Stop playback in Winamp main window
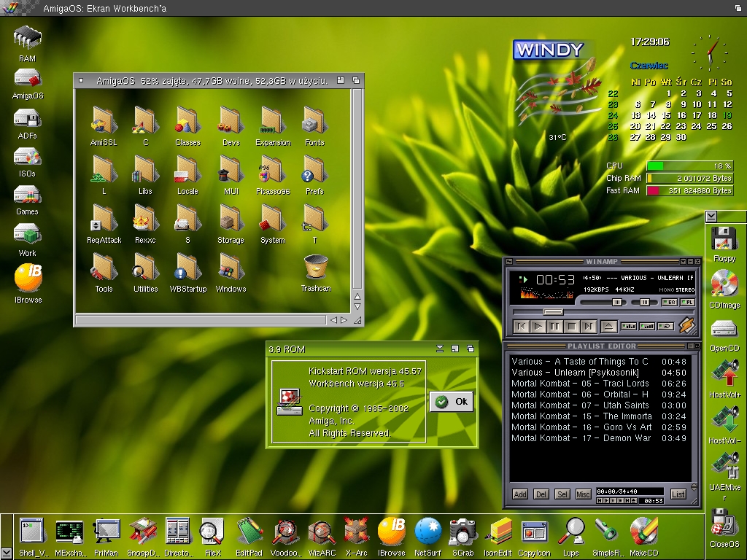The width and height of the screenshot is (747, 560). (x=572, y=327)
